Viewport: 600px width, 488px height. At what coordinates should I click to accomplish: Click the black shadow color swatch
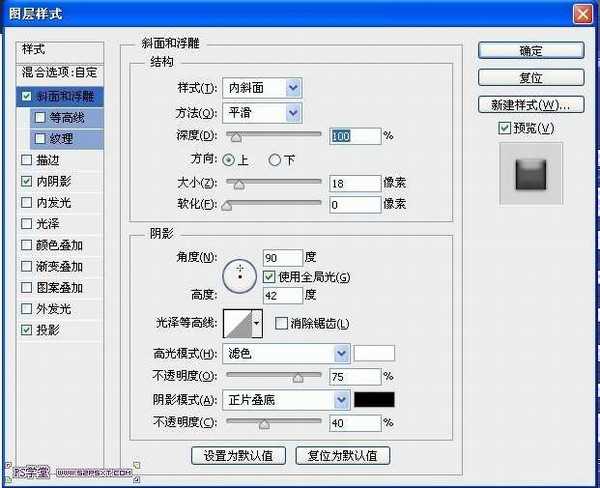375,399
